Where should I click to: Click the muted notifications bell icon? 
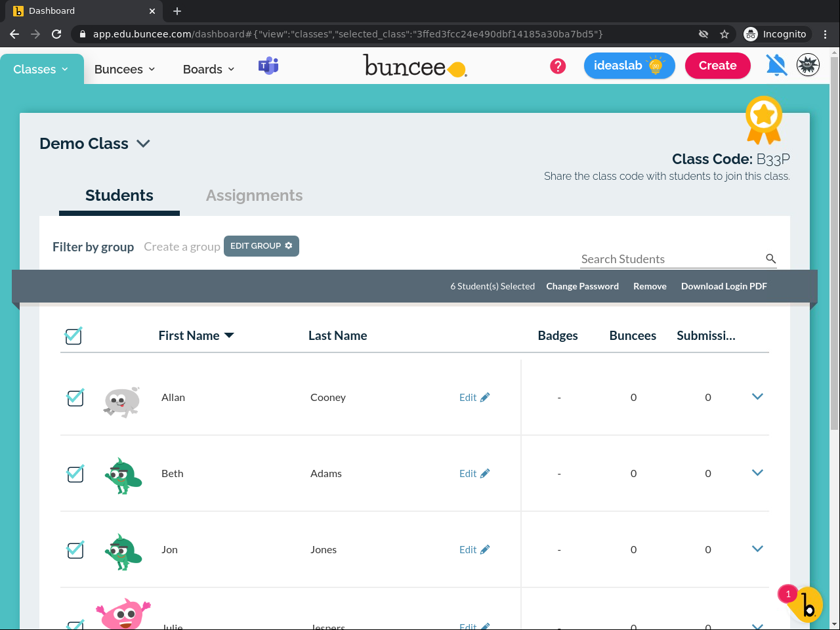click(x=776, y=65)
